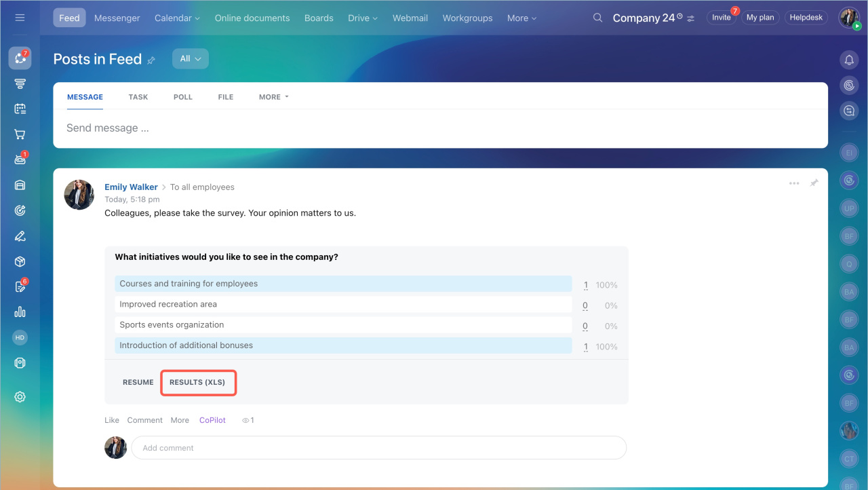Open the shopping cart sidebar icon
Viewport: 868px width, 490px height.
coord(20,134)
